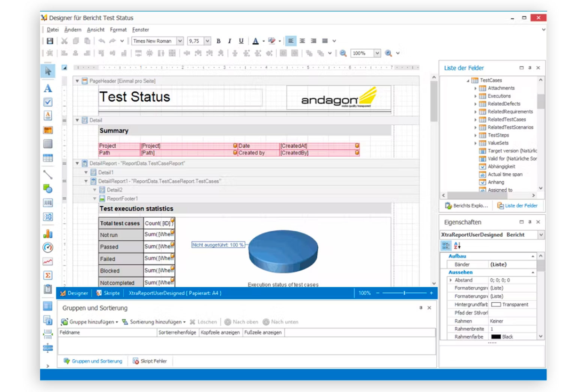The width and height of the screenshot is (588, 392).
Task: Select the Label tool in the control toolbox
Action: [x=48, y=89]
